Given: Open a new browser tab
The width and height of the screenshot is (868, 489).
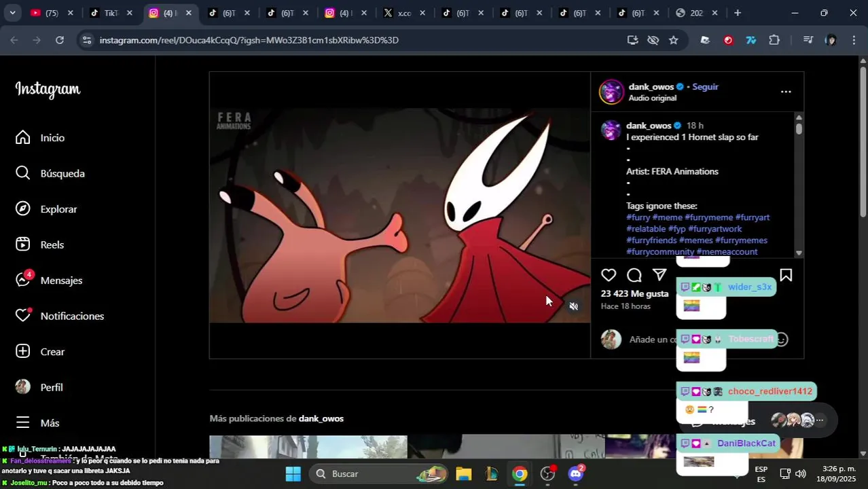Looking at the screenshot, I should click(737, 13).
